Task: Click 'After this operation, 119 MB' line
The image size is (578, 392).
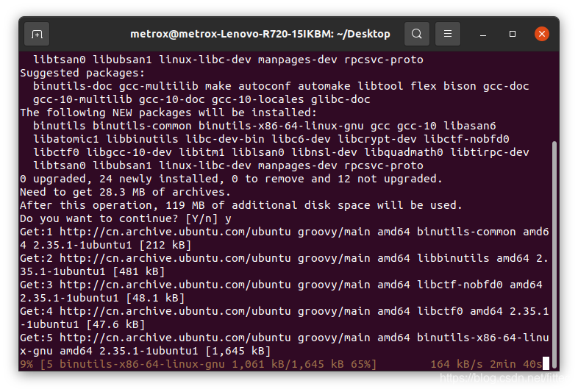Action: tap(241, 205)
